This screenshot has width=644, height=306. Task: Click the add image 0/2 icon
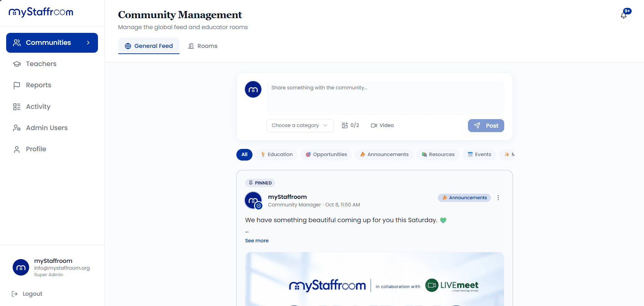tap(350, 125)
